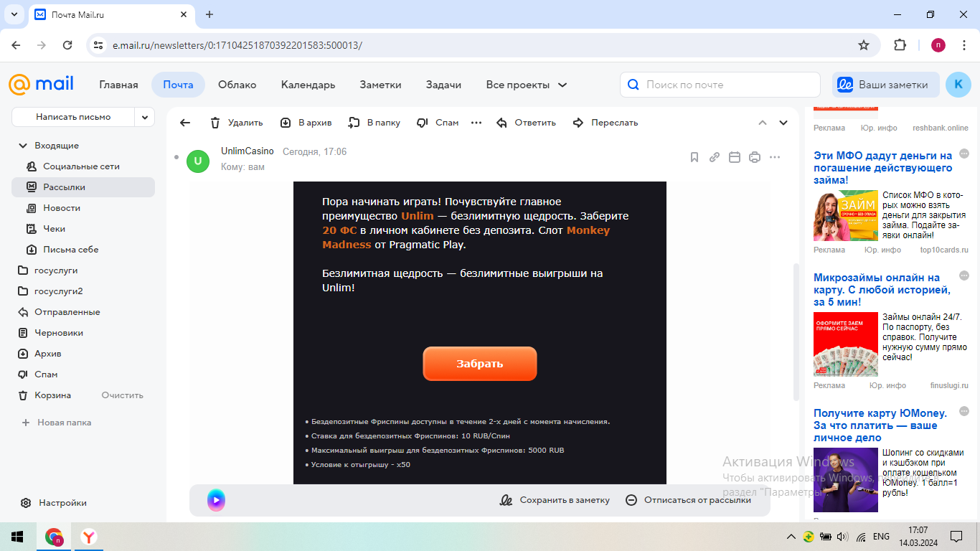The image size is (980, 551).
Task: Go back with the email back arrow
Action: [x=185, y=123]
